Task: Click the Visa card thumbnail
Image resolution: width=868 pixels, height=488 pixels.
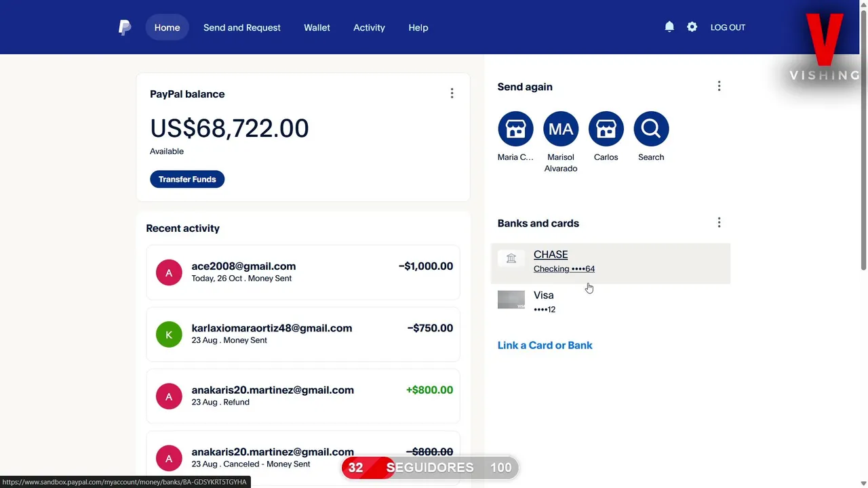Action: [511, 300]
